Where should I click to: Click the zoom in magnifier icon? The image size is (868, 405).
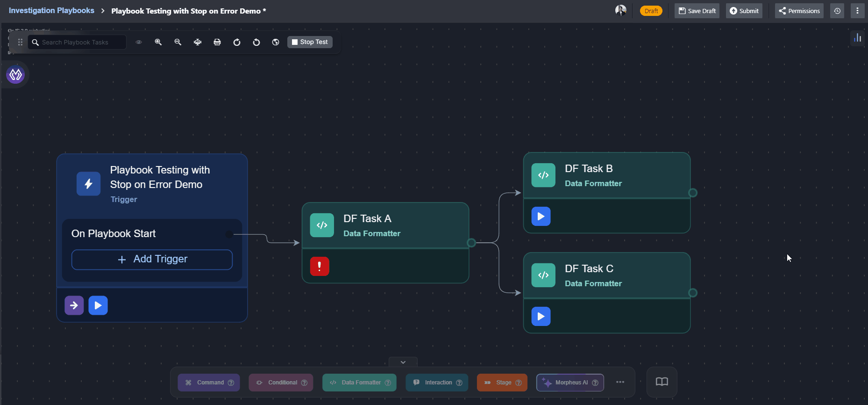coord(158,42)
